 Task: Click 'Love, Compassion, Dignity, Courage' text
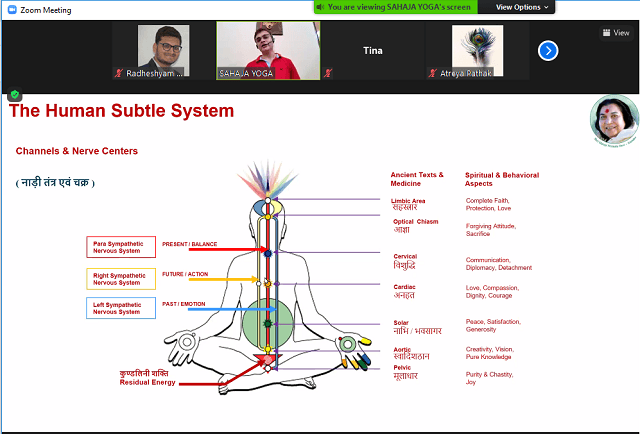click(x=492, y=292)
